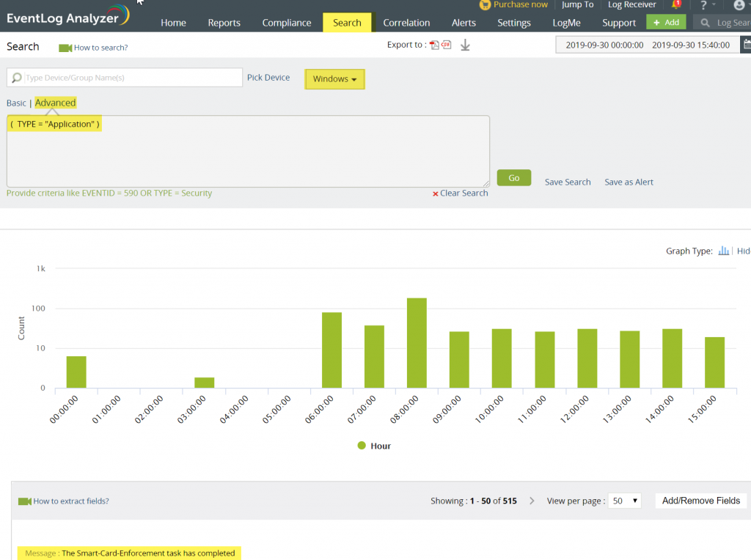Click Save Search

click(568, 182)
